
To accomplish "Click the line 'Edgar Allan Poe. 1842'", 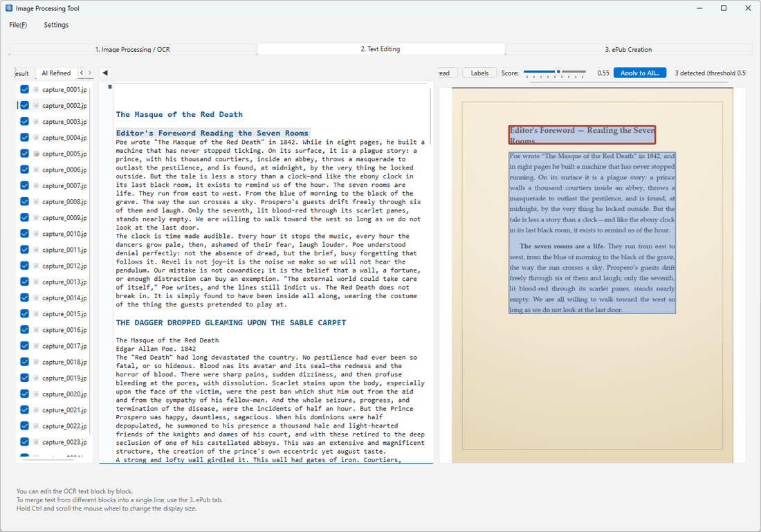I will click(x=156, y=349).
